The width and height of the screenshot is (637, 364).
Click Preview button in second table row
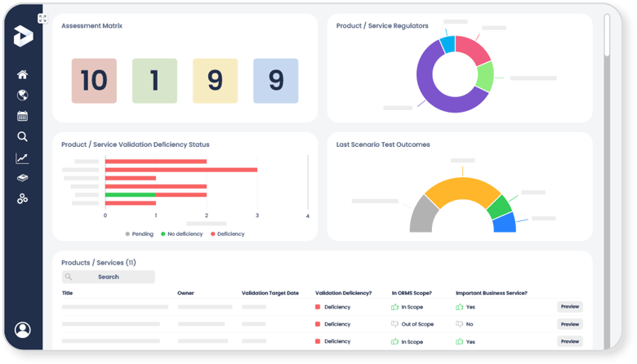point(569,324)
